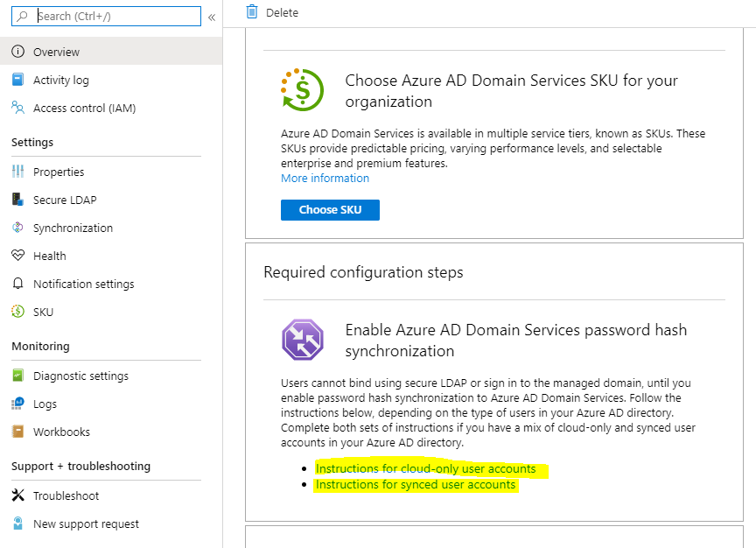This screenshot has height=548, width=756.
Task: Open Instructions for cloud-only user accounts
Action: 425,468
